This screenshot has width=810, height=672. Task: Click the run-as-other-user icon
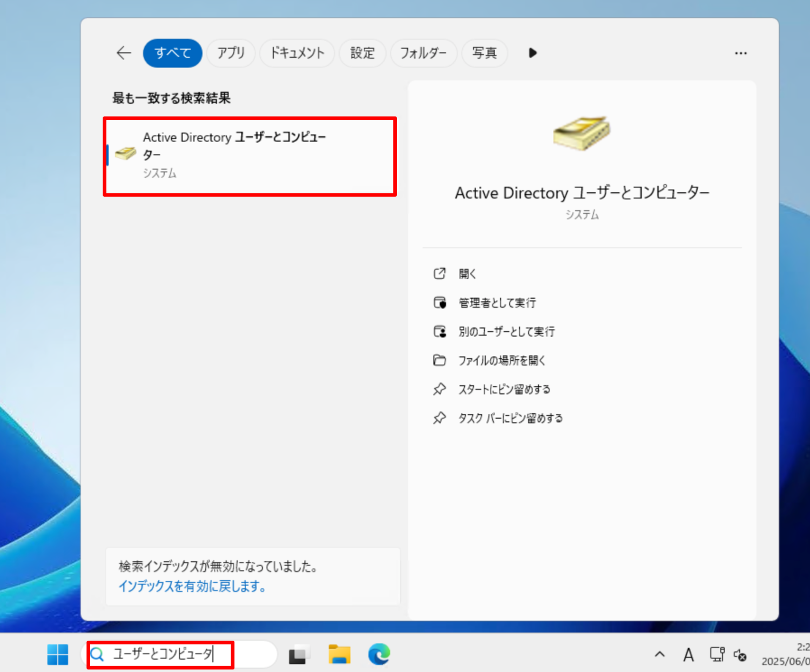pyautogui.click(x=440, y=331)
